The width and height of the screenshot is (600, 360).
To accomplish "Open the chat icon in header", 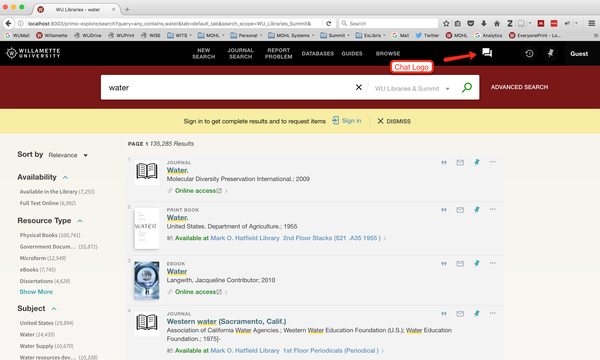I will [x=487, y=53].
